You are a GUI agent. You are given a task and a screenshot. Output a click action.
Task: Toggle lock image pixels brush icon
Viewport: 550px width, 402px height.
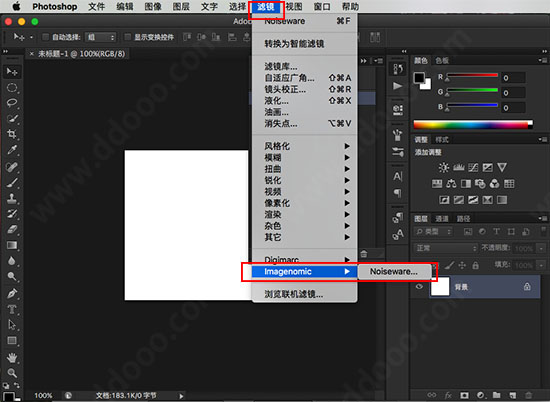tap(450, 265)
